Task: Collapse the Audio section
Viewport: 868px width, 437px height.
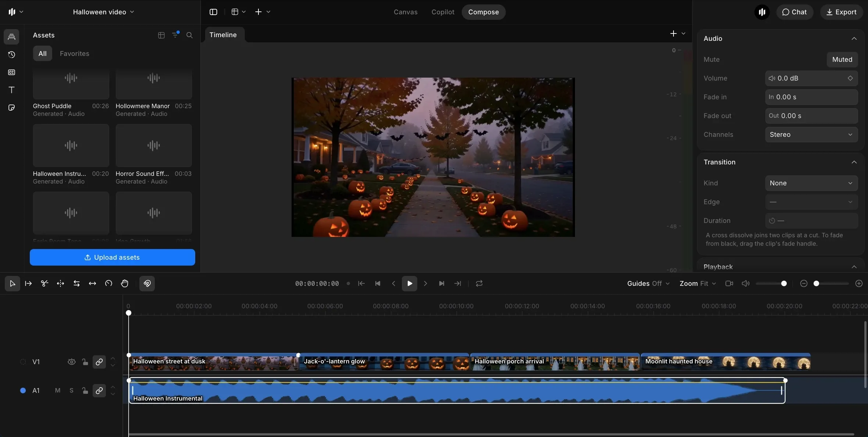Action: coord(854,38)
